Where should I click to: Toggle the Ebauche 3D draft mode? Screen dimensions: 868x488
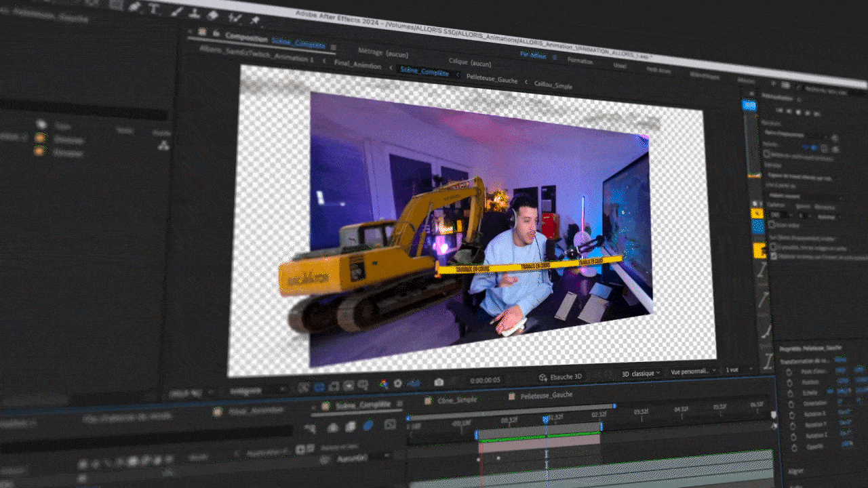[x=561, y=377]
